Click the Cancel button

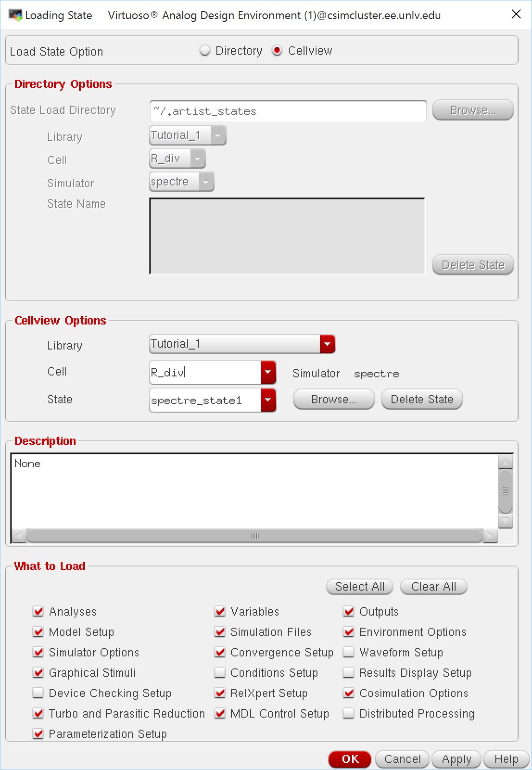(x=403, y=759)
